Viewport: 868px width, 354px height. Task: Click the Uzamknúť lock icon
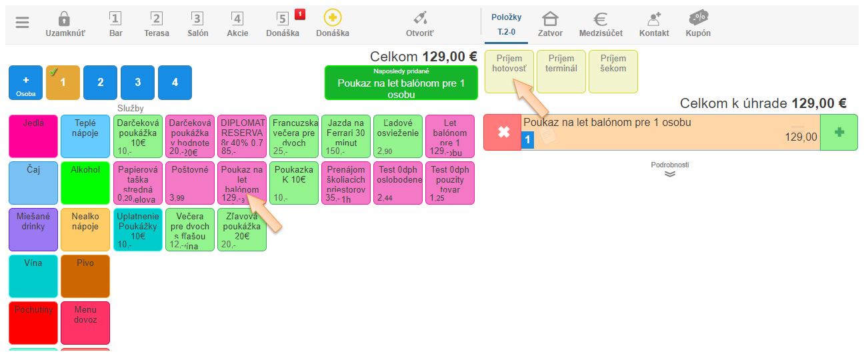click(65, 19)
